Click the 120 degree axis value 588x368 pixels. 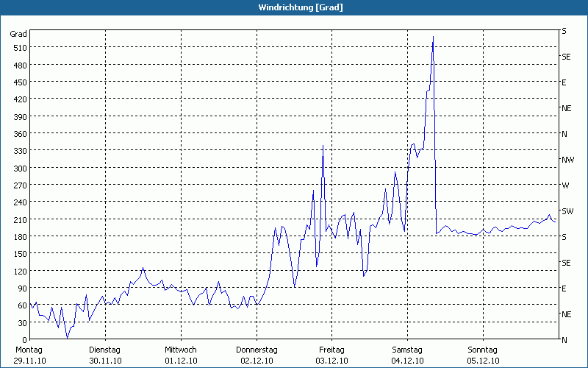pos(21,271)
